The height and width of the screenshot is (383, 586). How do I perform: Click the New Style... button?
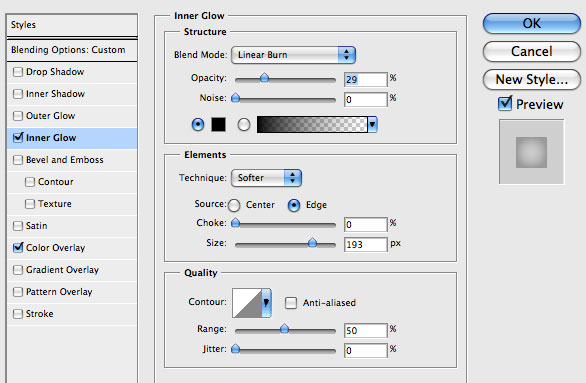(x=532, y=80)
